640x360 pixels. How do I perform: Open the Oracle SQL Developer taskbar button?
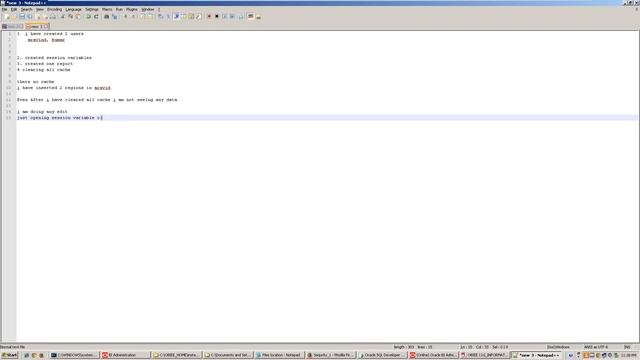(x=383, y=355)
